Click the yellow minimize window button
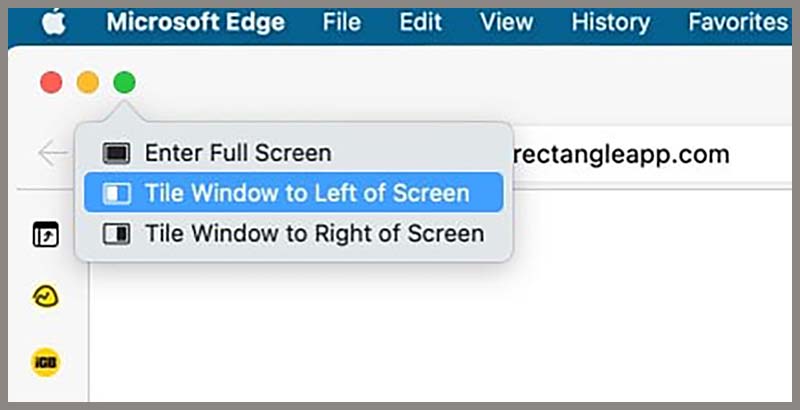 [x=88, y=83]
